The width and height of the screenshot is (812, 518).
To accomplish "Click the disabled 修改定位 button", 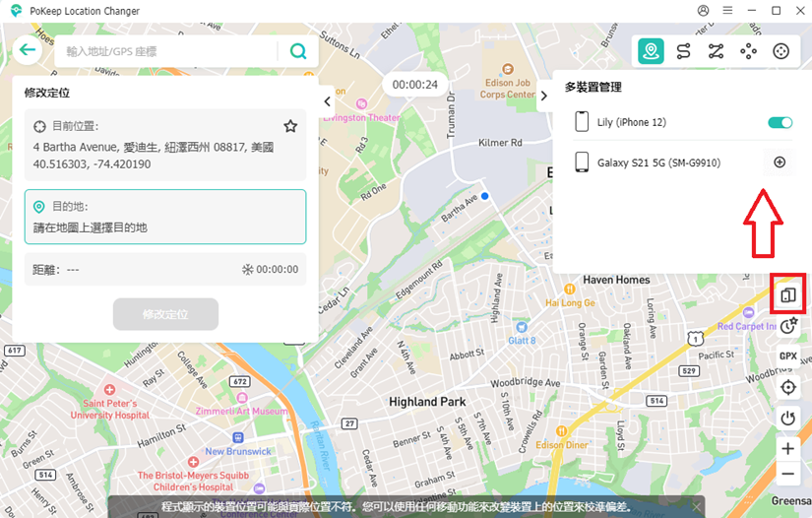I will tap(165, 314).
